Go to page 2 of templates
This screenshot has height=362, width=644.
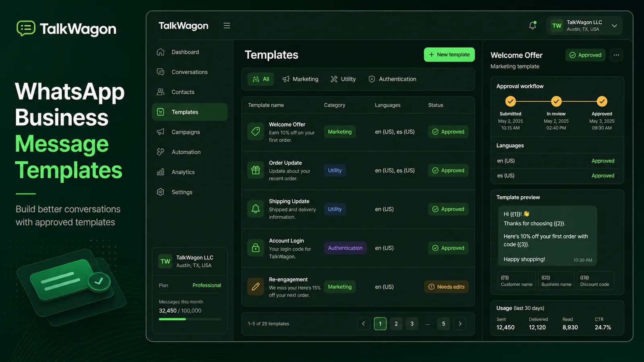(396, 324)
